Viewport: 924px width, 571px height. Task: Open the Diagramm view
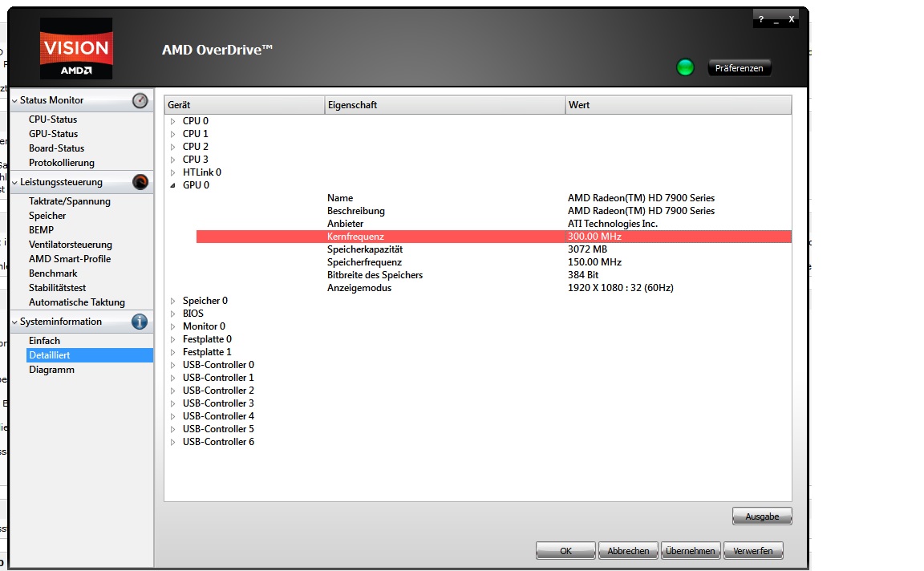51,370
